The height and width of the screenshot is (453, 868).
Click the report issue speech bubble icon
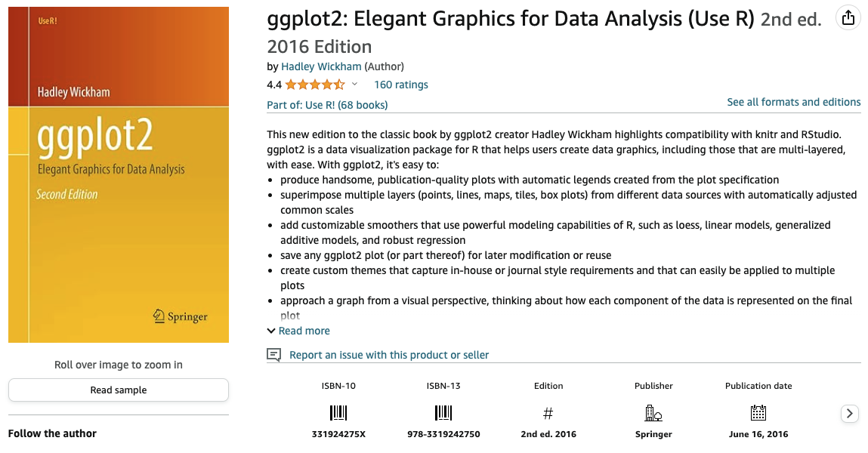pos(274,355)
